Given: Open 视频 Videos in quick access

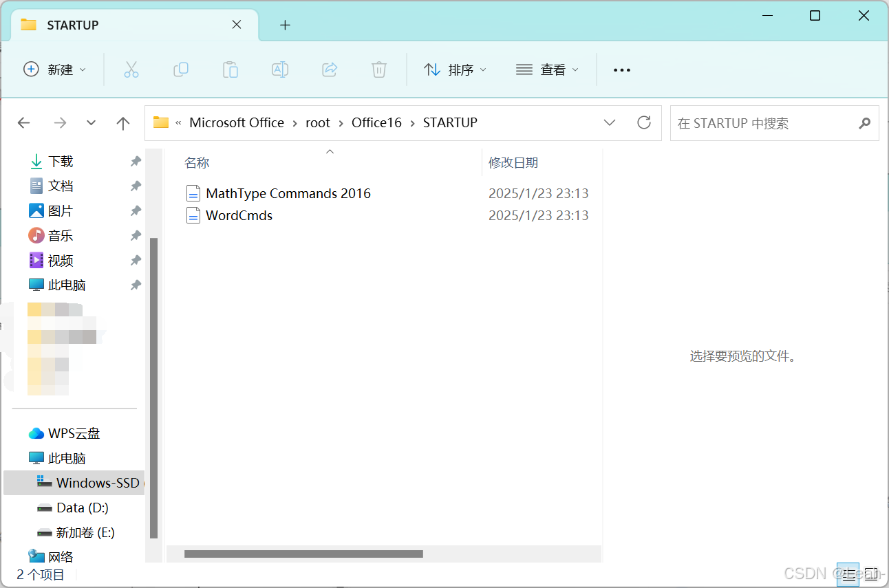Looking at the screenshot, I should (61, 260).
